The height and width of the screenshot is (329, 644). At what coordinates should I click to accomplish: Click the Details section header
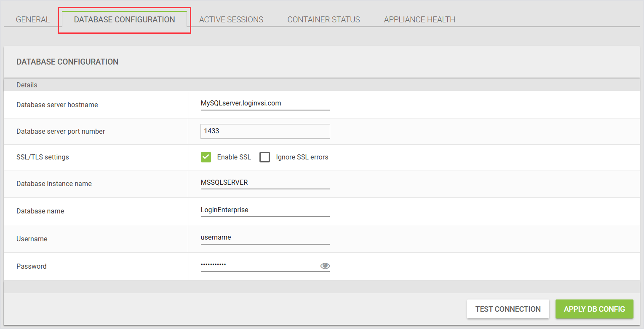tap(27, 85)
